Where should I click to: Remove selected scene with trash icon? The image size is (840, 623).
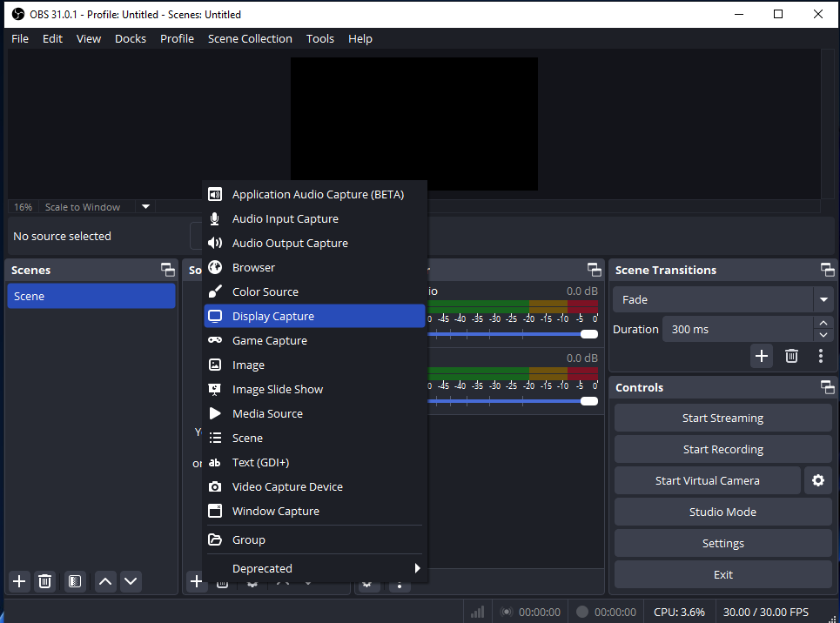(45, 581)
